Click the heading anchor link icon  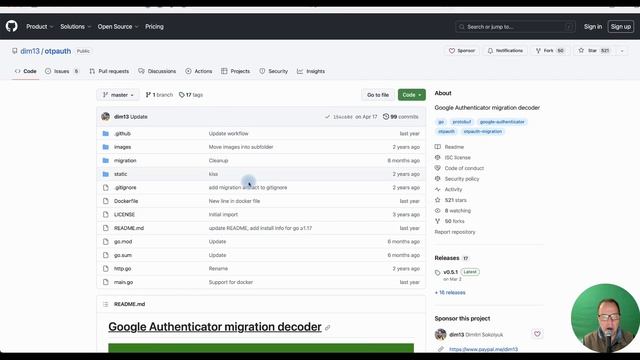pos(327,327)
